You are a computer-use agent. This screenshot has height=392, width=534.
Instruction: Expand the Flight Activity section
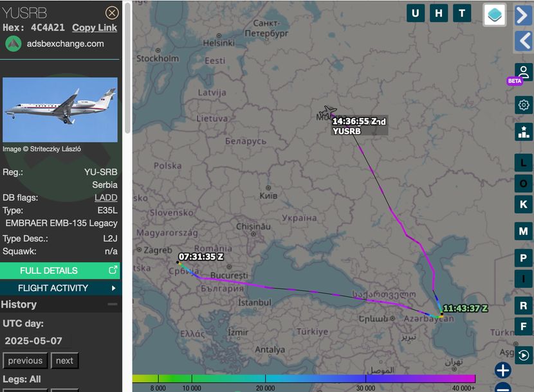point(60,288)
